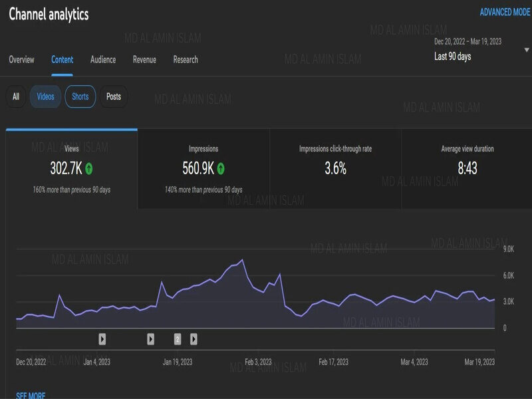Click the video marker before Jan 19, 2023
Image resolution: width=532 pixels, height=399 pixels.
pos(151,339)
